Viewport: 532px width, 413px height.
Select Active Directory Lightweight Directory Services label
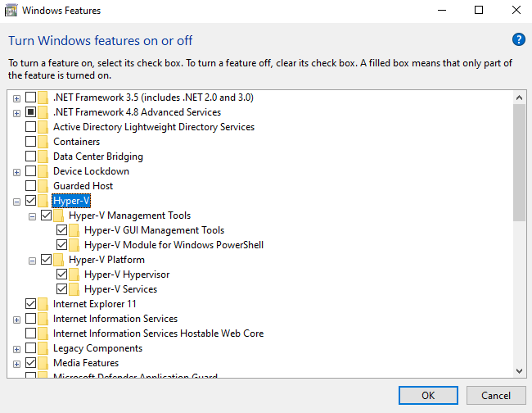click(154, 127)
